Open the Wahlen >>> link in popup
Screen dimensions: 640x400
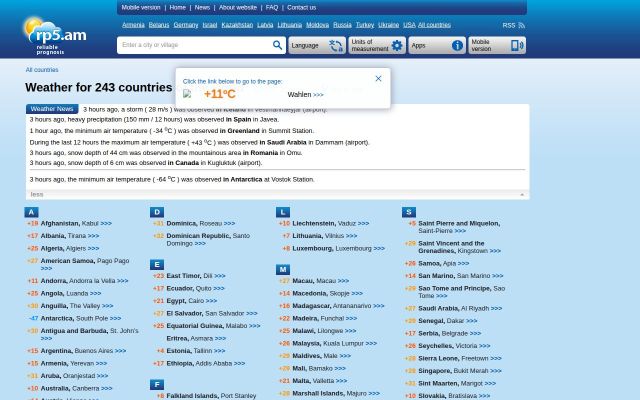click(x=305, y=94)
